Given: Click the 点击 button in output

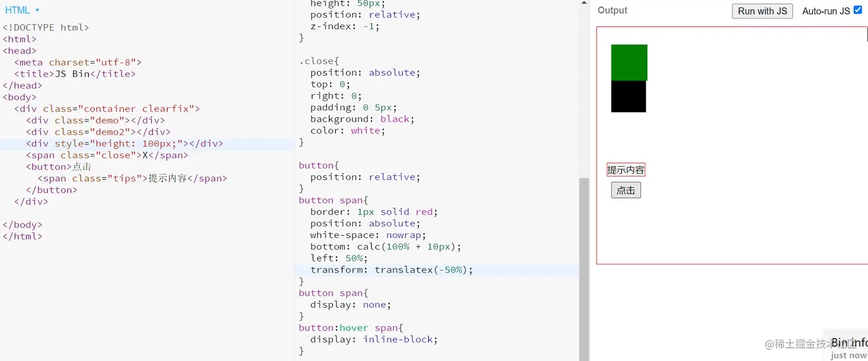Looking at the screenshot, I should pyautogui.click(x=626, y=190).
